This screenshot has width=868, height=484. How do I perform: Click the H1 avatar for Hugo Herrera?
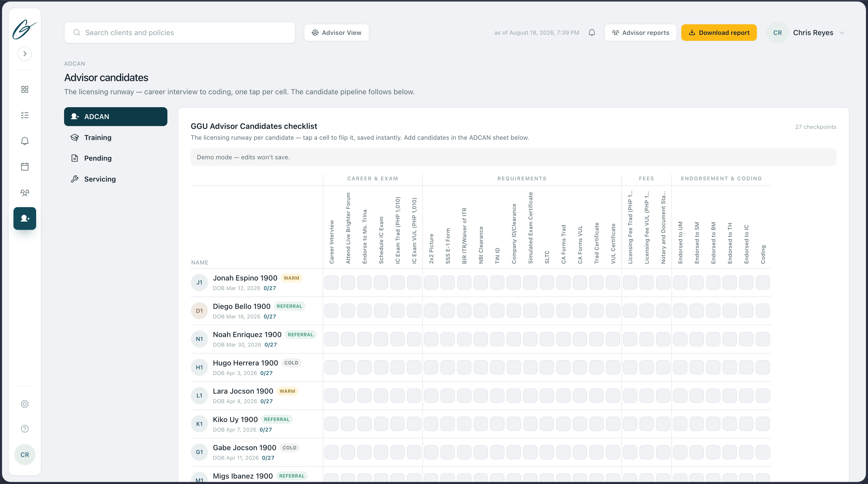coord(199,367)
